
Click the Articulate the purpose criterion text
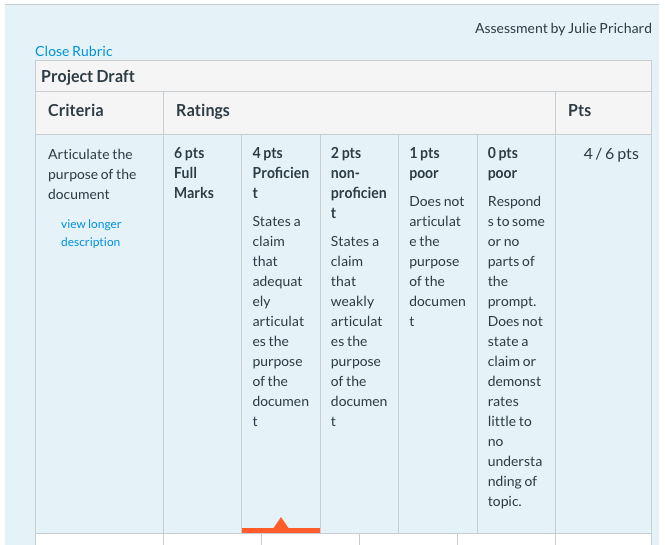(92, 174)
